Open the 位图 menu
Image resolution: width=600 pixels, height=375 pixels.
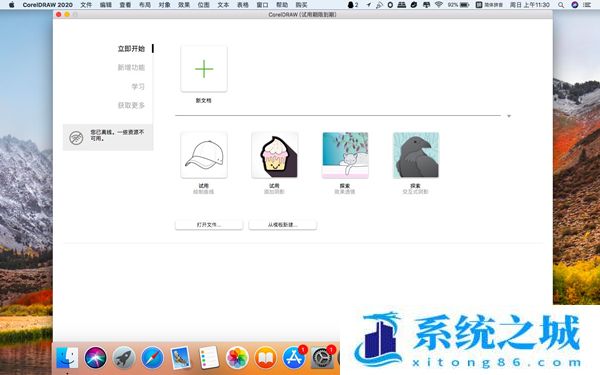coord(204,5)
